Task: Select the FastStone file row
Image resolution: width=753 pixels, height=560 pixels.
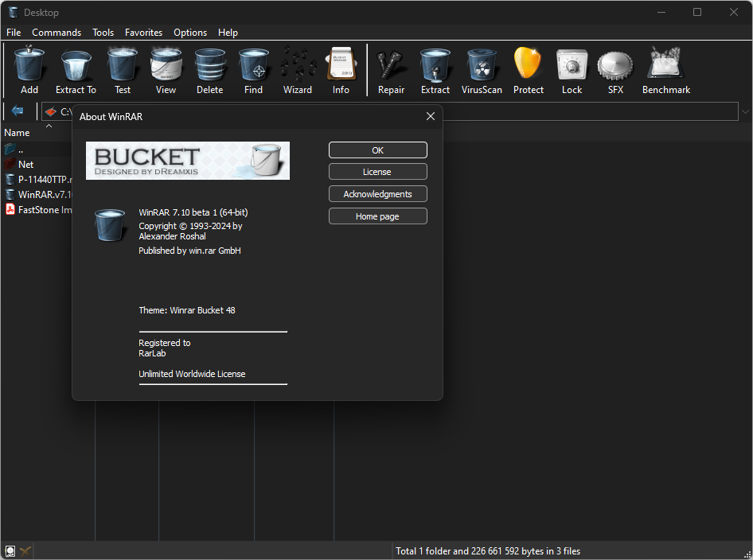Action: pos(37,210)
